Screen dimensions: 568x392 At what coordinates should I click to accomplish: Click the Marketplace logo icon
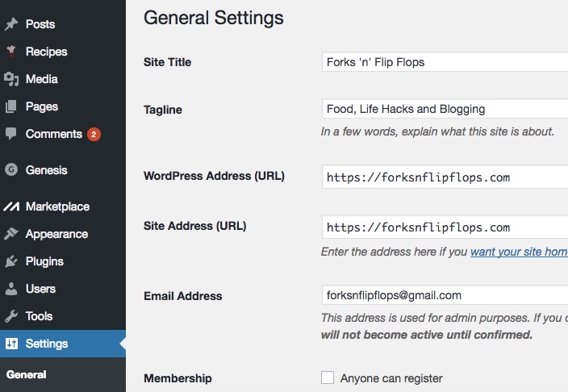point(11,206)
